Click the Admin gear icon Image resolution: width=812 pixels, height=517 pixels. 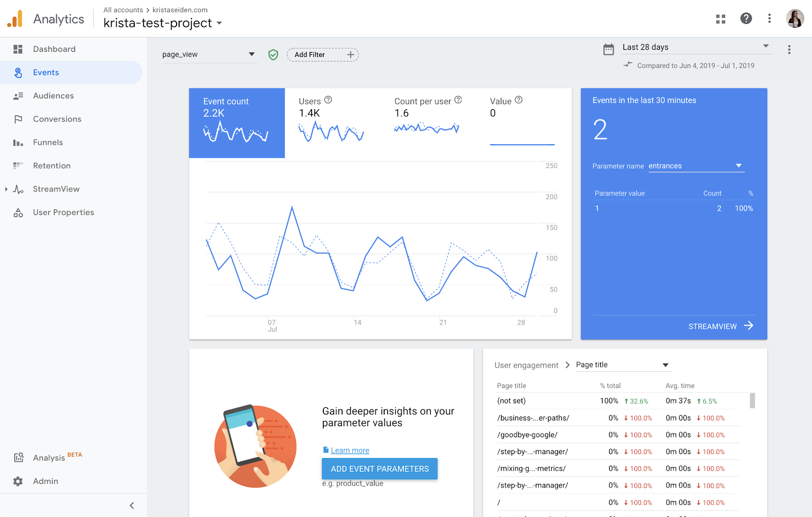click(x=18, y=481)
